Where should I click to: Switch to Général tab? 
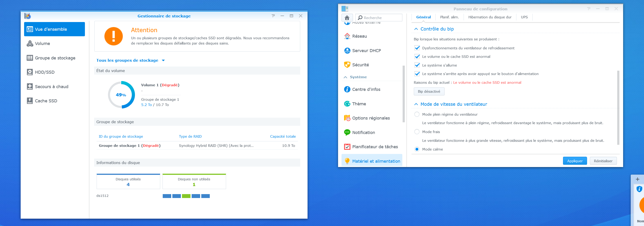coord(423,17)
